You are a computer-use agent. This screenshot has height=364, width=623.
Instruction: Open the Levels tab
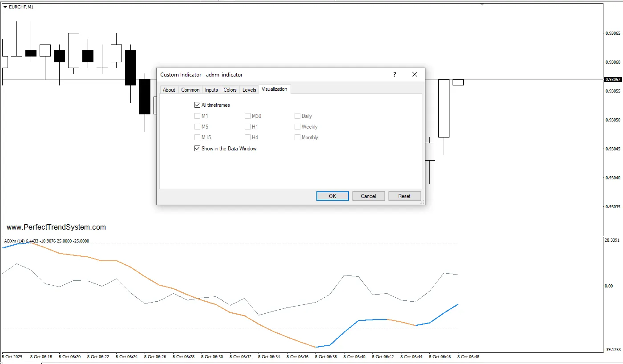pyautogui.click(x=249, y=90)
